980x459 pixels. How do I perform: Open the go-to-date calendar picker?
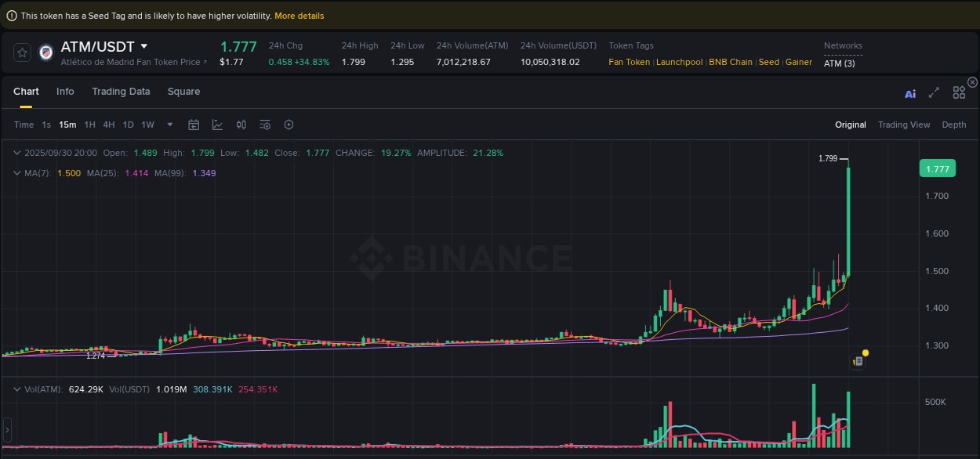click(194, 125)
